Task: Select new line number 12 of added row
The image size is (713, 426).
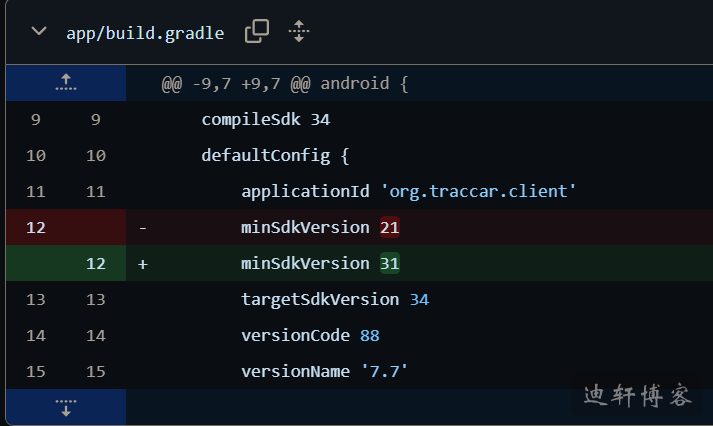Action: (x=96, y=263)
